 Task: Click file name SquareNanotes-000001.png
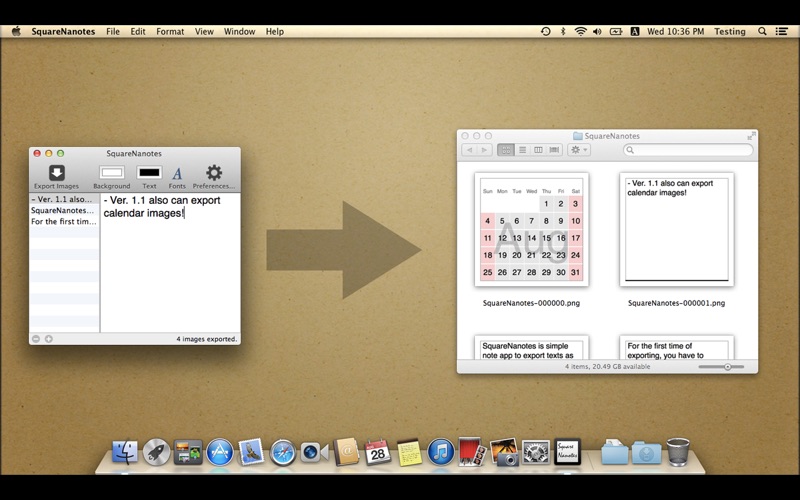point(677,303)
